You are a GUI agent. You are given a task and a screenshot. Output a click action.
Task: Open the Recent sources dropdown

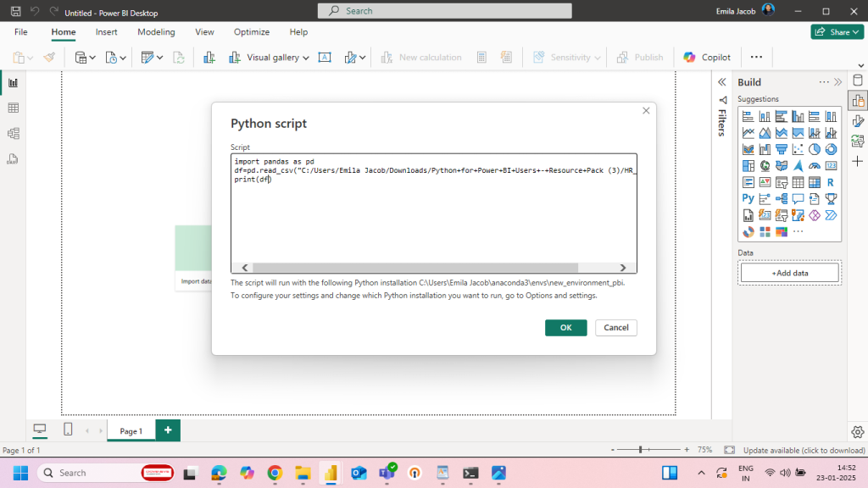122,58
